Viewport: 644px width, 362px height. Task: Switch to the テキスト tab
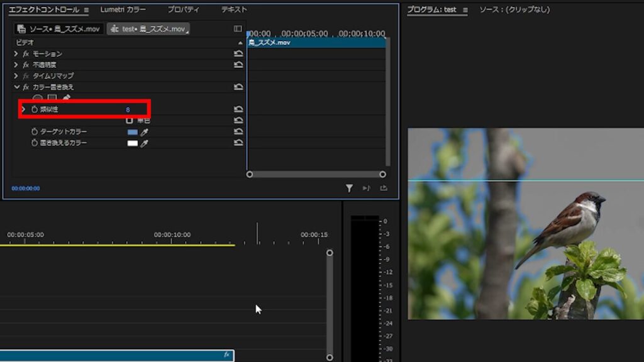point(234,9)
